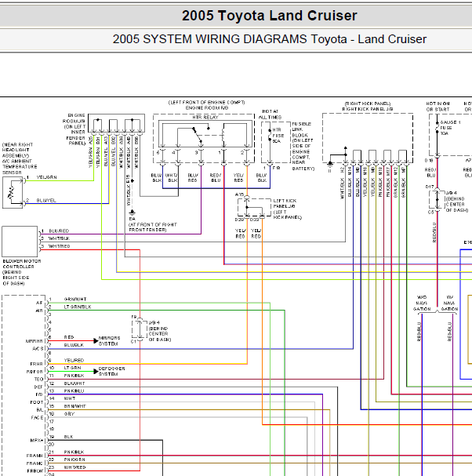Image resolution: width=472 pixels, height=476 pixels.
Task: Click the 'HOT AT ALL TIMES' label
Action: click(x=270, y=114)
